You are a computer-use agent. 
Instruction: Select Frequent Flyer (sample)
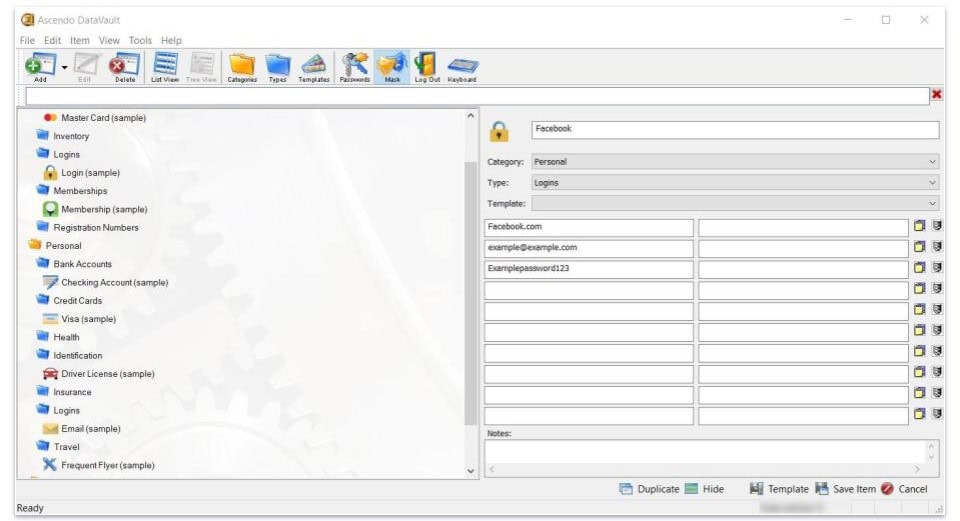(99, 465)
